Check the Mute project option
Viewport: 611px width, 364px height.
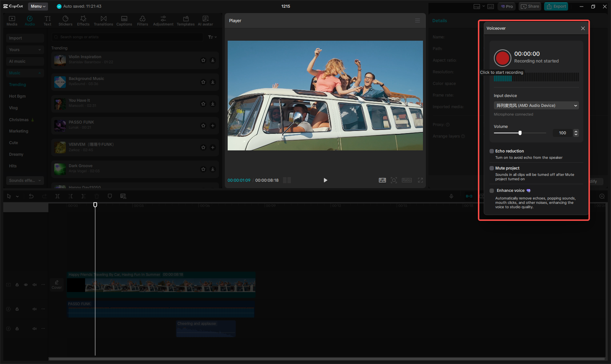coord(492,168)
